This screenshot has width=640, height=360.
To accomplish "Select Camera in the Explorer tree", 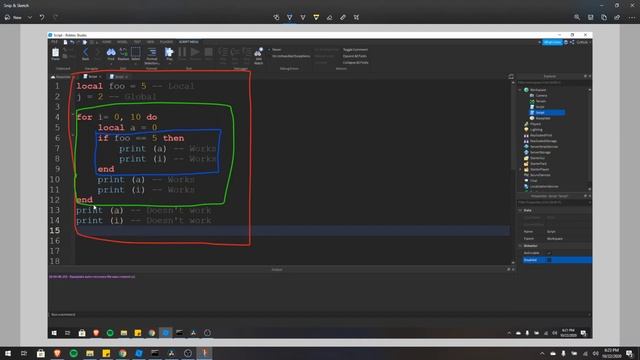I will 541,96.
